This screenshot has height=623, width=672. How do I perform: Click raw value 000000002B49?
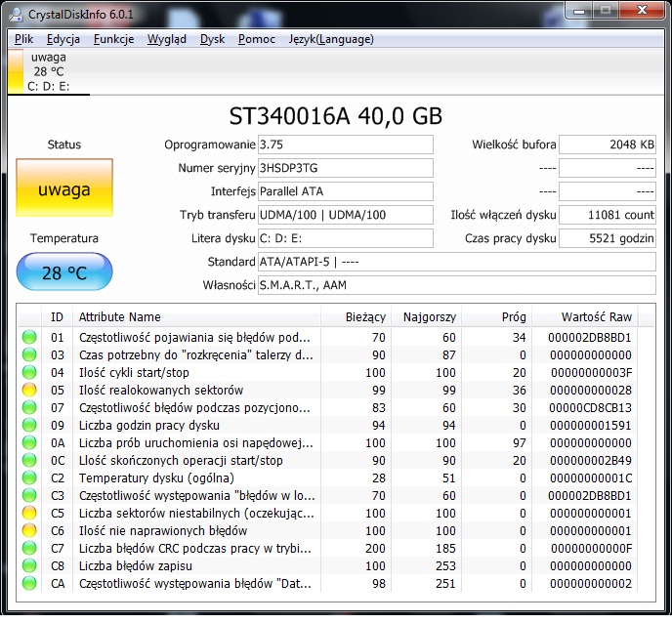click(x=591, y=460)
